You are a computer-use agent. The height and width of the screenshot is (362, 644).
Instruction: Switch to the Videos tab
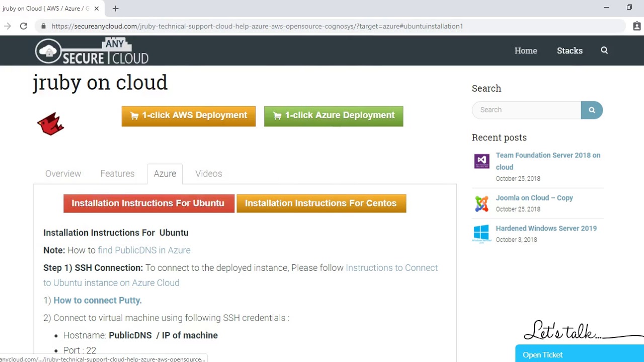(x=209, y=173)
